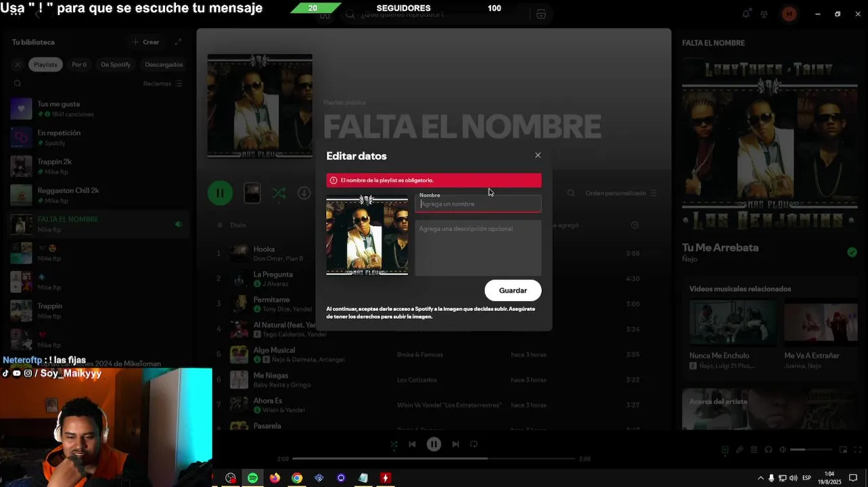Screen dimensions: 868x487
Task: Click the duration clock column header
Action: click(635, 225)
